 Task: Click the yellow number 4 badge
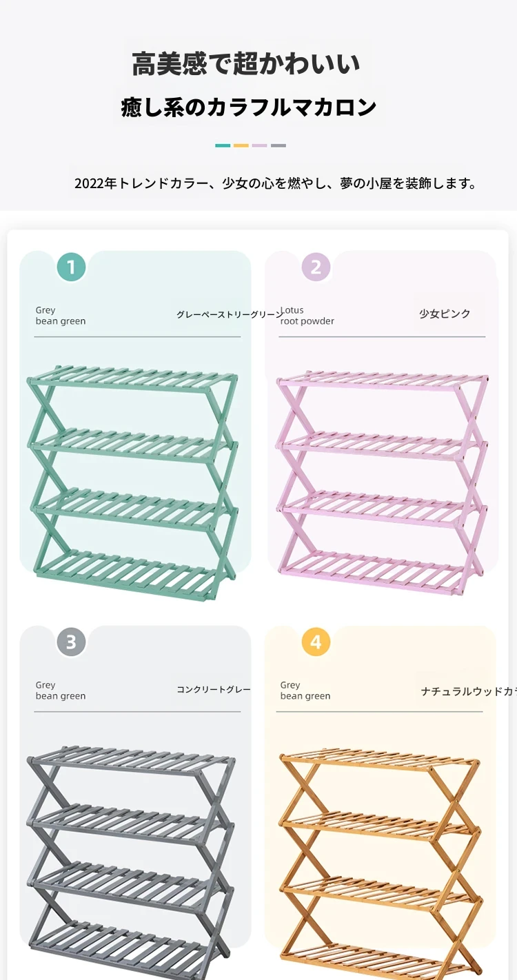[316, 642]
